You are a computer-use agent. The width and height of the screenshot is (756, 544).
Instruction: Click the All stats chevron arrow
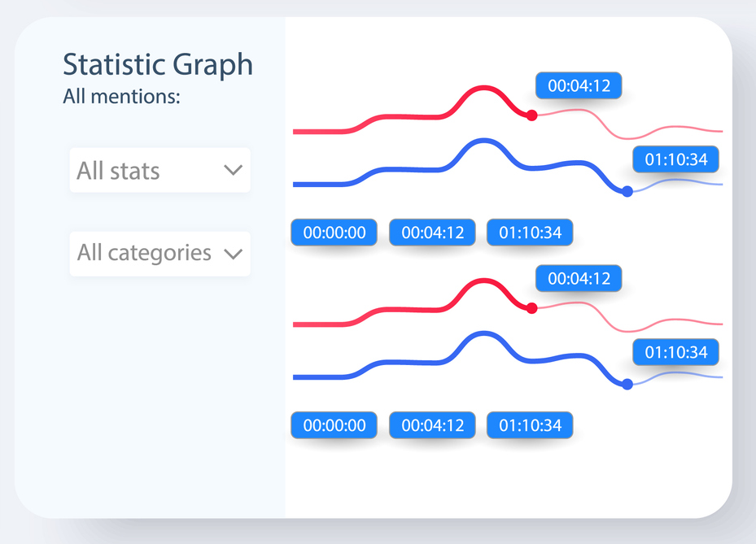coord(233,171)
